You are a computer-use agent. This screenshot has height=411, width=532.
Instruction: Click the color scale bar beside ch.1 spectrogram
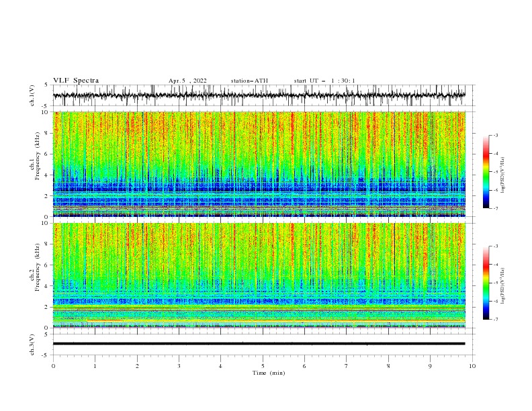[486, 172]
